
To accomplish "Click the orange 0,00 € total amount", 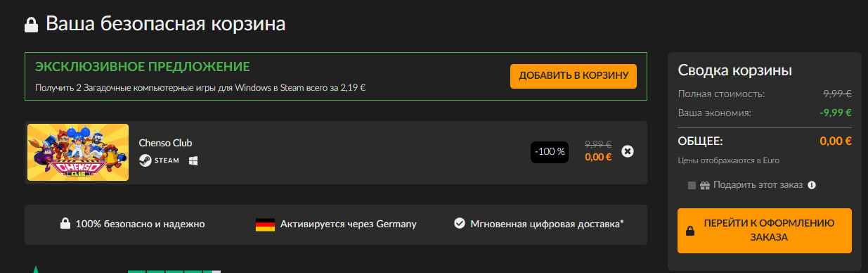I will pos(836,141).
